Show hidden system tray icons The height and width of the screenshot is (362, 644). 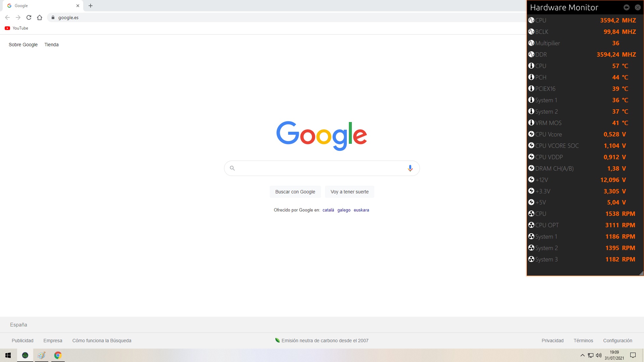583,355
